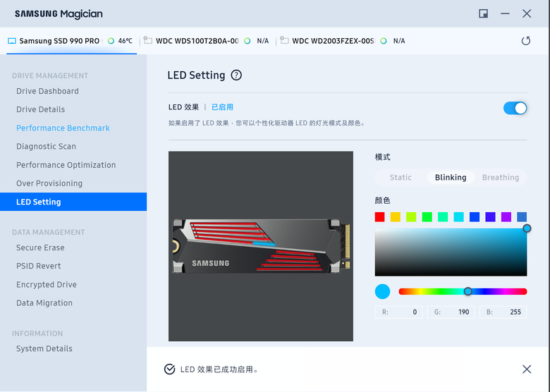Pick the cyan color swatch
The height and width of the screenshot is (392, 550).
point(458,216)
